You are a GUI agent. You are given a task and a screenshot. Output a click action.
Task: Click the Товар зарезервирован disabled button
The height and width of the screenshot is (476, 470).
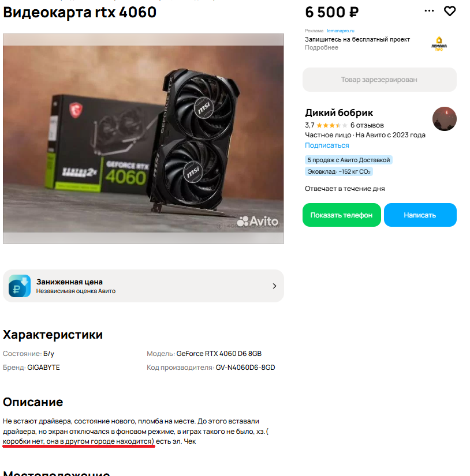pos(379,80)
